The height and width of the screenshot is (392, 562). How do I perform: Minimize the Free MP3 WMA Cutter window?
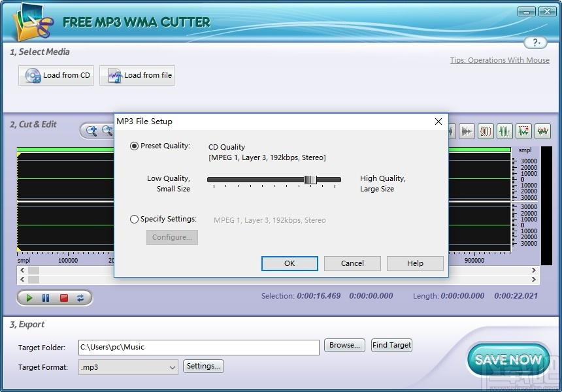pyautogui.click(x=527, y=12)
